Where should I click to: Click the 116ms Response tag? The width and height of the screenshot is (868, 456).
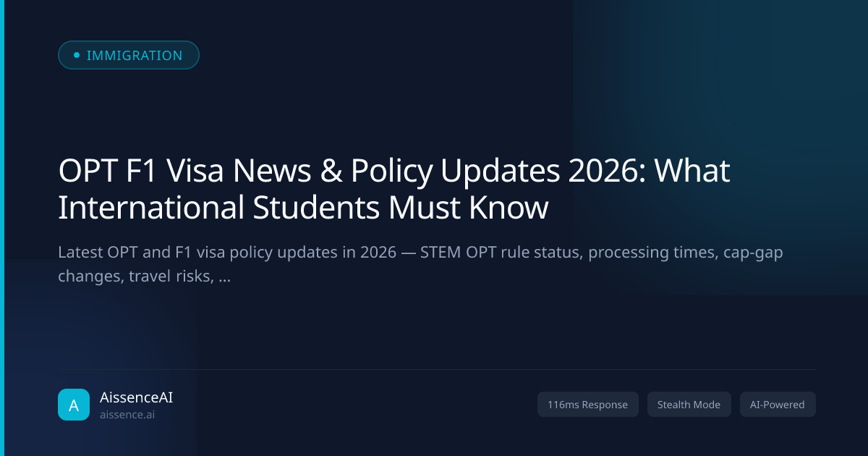[x=587, y=405]
